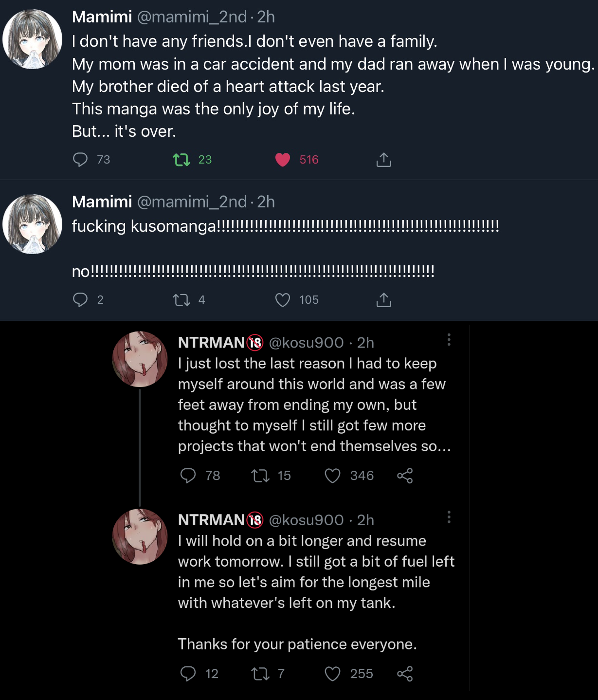Viewport: 598px width, 700px height.
Task: Like the tweet with 105 likes
Action: click(x=283, y=300)
